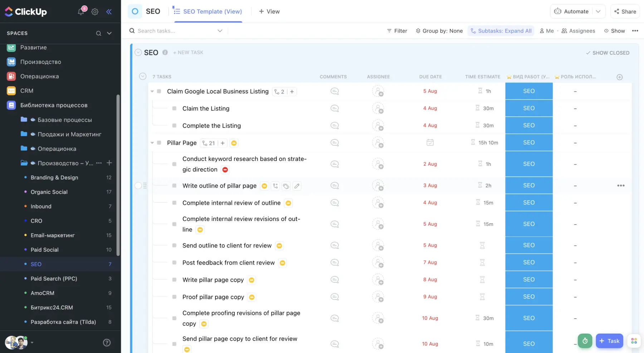
Task: Open more view options ellipsis in toolbar
Action: pyautogui.click(x=635, y=31)
